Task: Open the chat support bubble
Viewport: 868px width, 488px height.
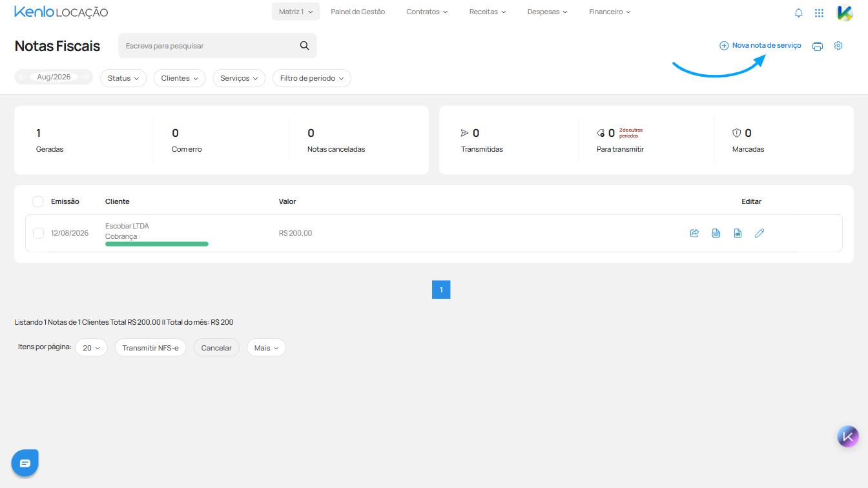Action: (25, 463)
